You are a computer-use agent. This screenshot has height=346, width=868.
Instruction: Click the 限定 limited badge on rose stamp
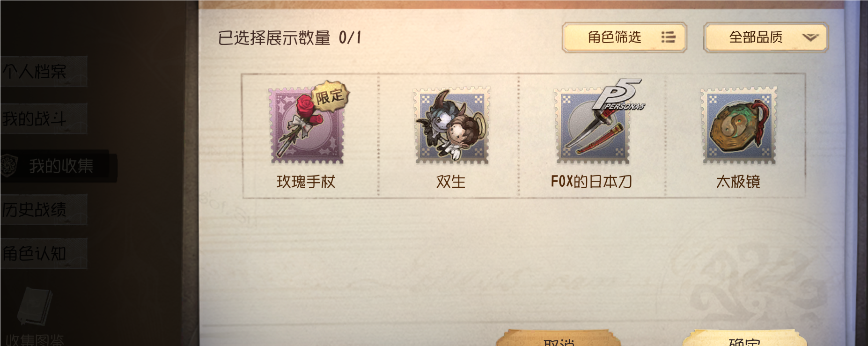click(x=330, y=96)
